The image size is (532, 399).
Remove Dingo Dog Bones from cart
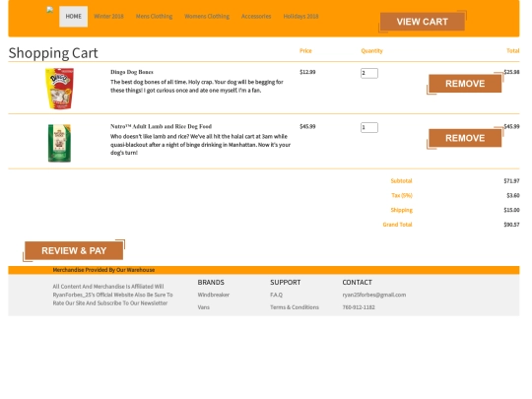click(x=465, y=84)
